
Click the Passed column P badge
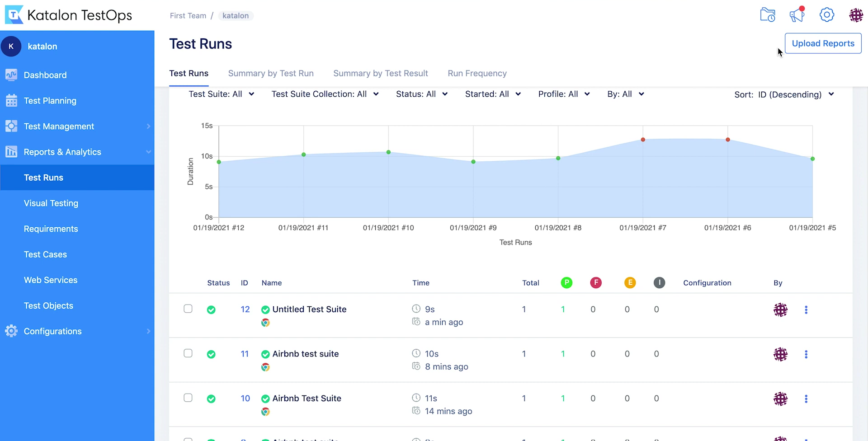click(566, 283)
